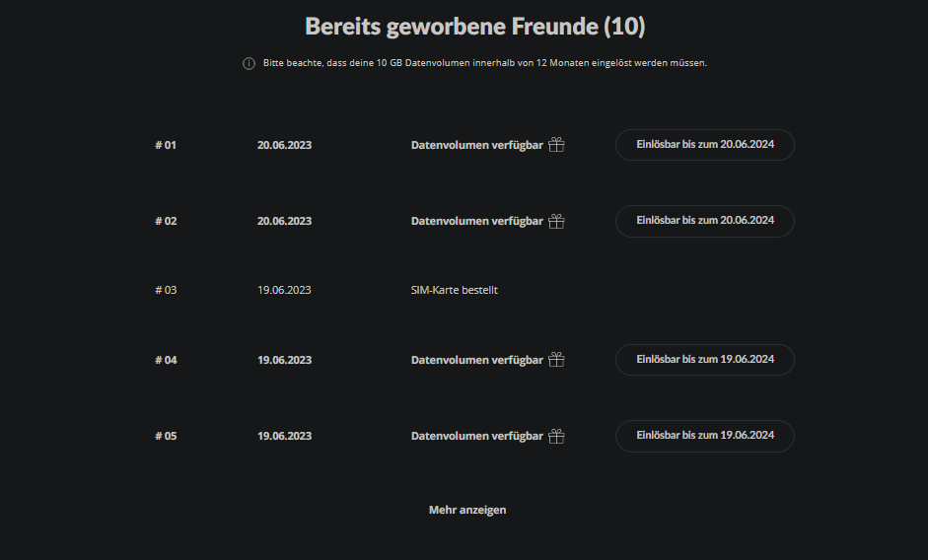Viewport: 928px width, 560px height.
Task: Redeem data for friend #04 until 19.06.2024
Action: pos(704,359)
